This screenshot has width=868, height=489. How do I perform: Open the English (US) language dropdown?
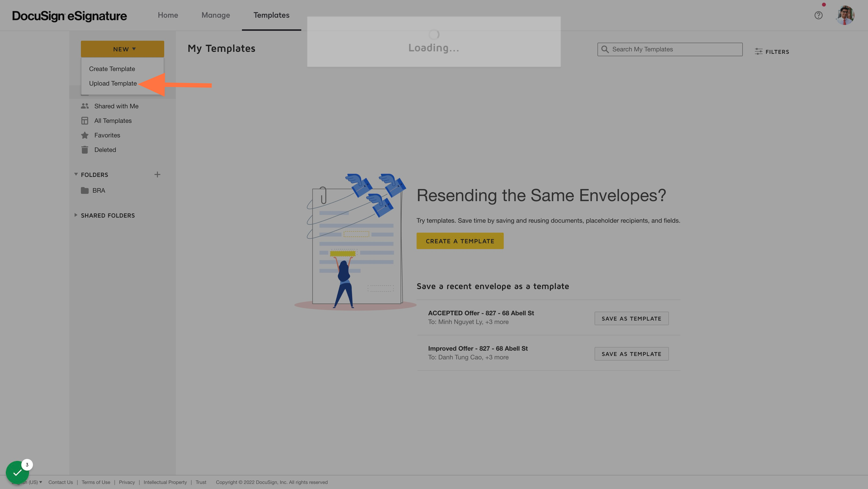tap(27, 482)
